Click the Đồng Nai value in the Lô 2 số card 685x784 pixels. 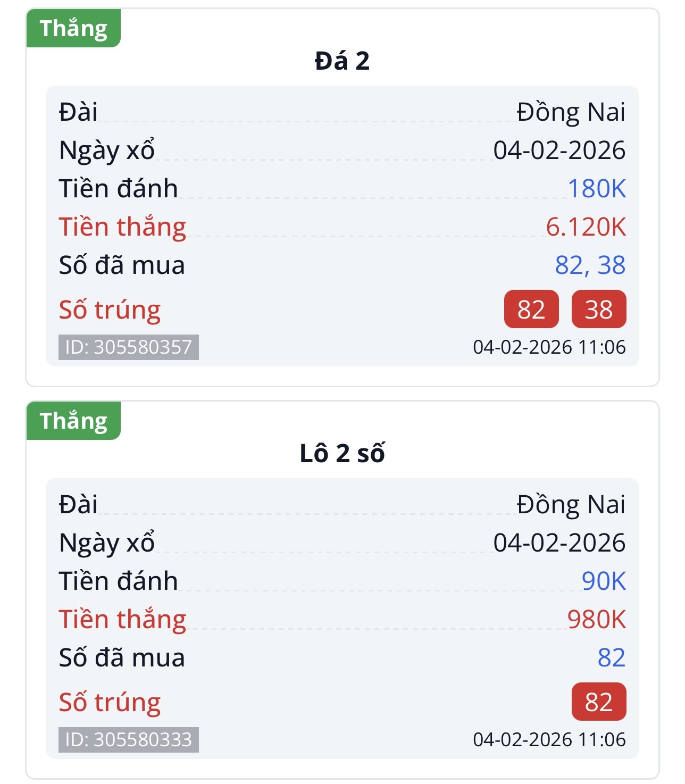(x=571, y=505)
